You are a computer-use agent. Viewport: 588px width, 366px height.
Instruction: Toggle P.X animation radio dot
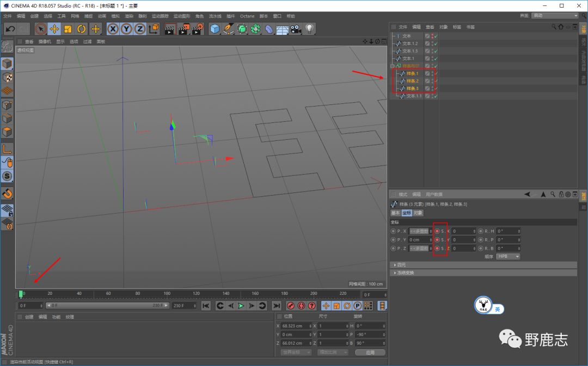click(393, 231)
